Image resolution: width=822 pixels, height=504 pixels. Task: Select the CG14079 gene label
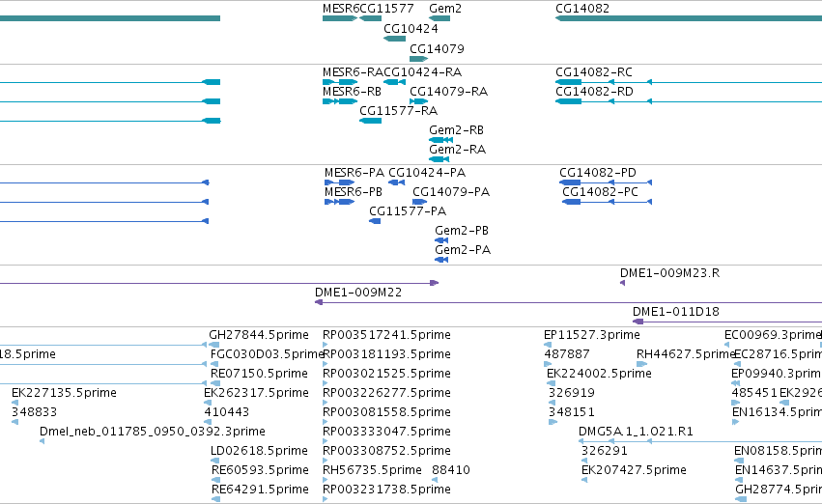(437, 49)
